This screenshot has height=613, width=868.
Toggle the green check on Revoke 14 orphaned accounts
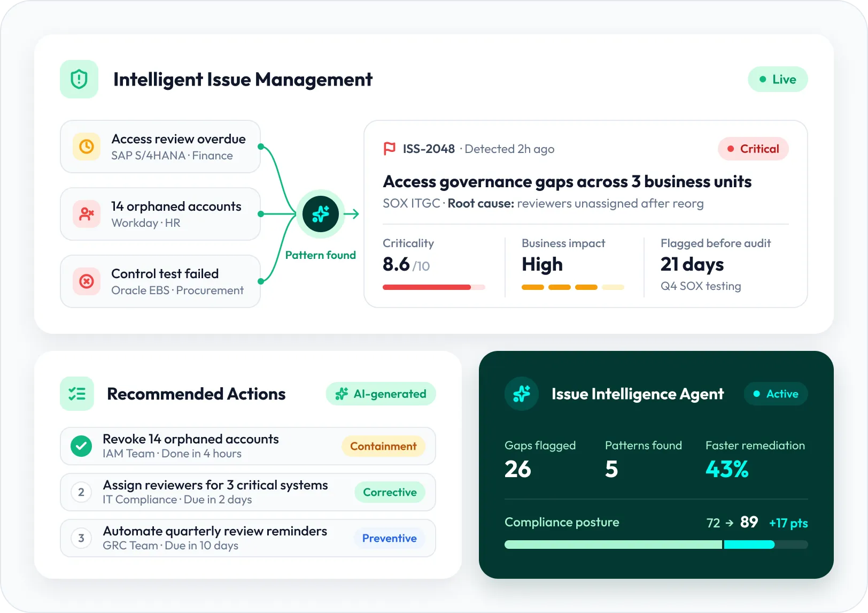[81, 446]
